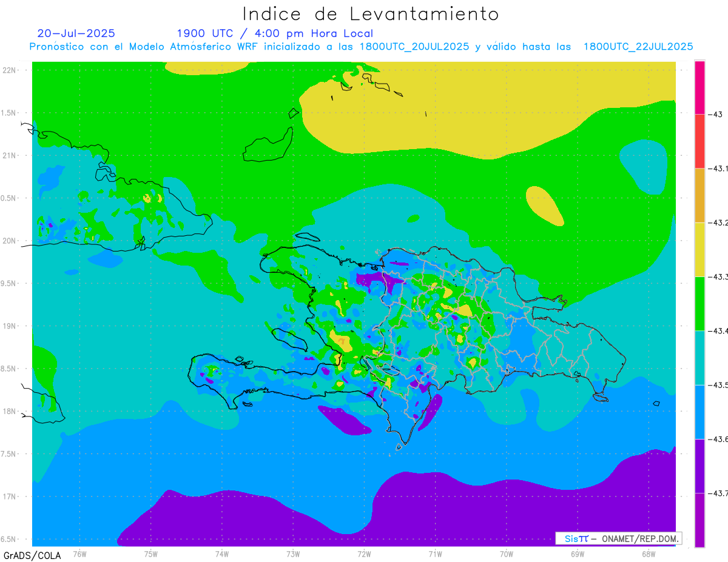Click the ONAMET/REP.DOM. logo box
The width and height of the screenshot is (728, 562).
coord(618,538)
